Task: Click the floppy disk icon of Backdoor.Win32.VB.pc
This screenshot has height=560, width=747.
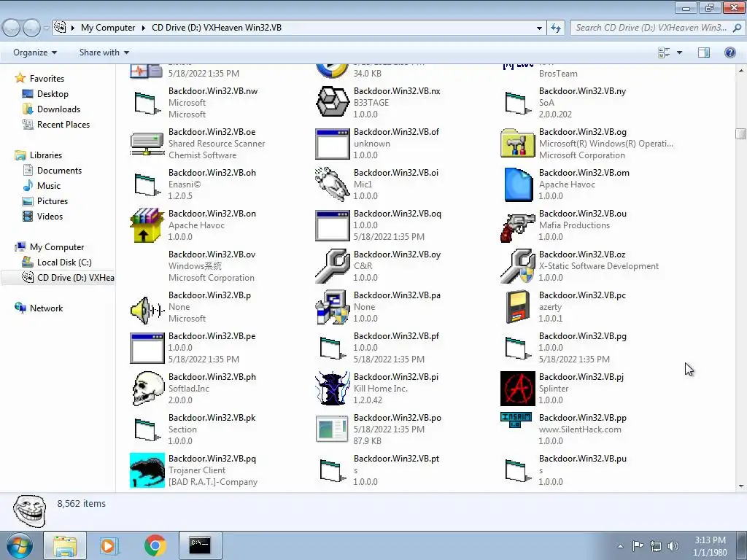Action: [518, 307]
